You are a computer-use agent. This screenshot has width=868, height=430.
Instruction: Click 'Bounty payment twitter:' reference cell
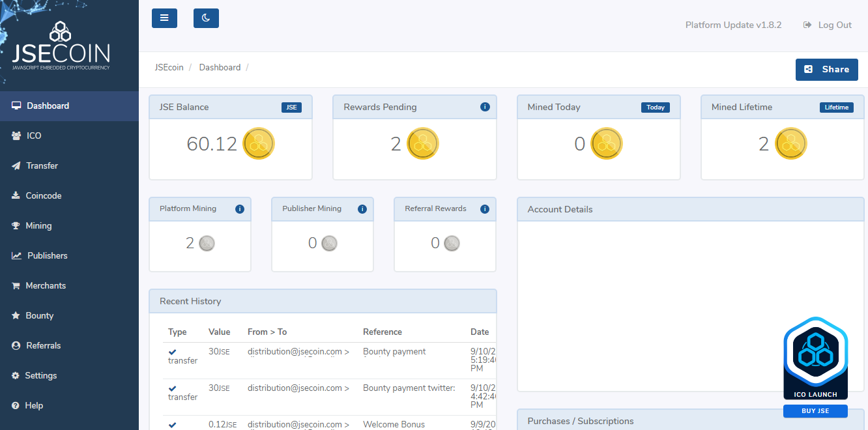click(409, 388)
